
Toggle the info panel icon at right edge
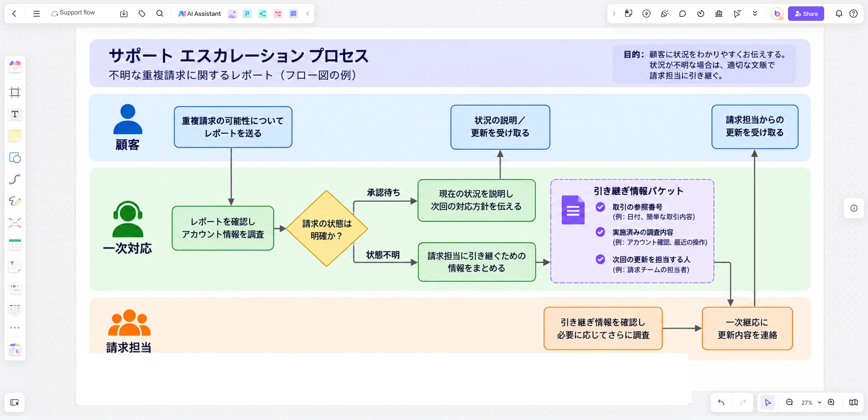point(854,208)
